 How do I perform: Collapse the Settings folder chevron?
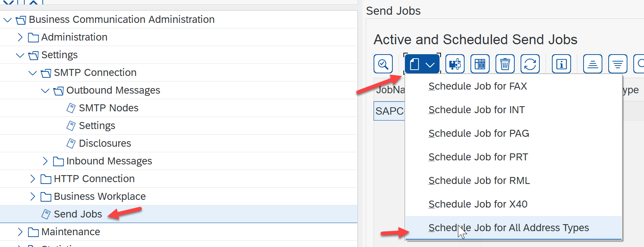(x=20, y=55)
